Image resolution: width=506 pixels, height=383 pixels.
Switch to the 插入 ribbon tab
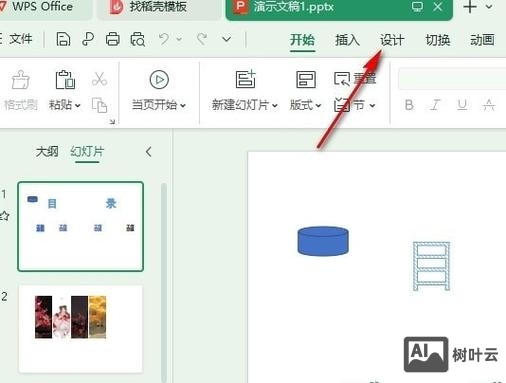click(x=347, y=40)
